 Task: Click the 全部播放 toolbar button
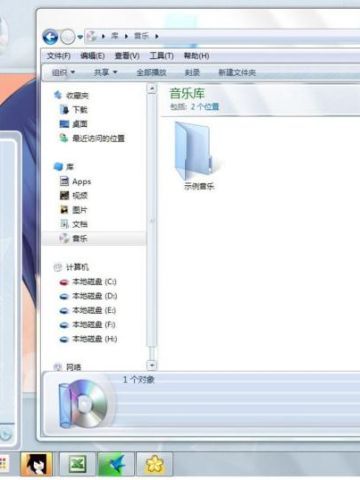(151, 72)
